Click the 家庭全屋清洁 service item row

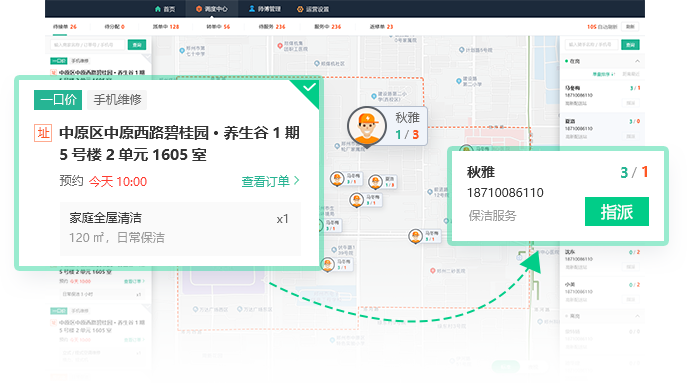click(180, 229)
